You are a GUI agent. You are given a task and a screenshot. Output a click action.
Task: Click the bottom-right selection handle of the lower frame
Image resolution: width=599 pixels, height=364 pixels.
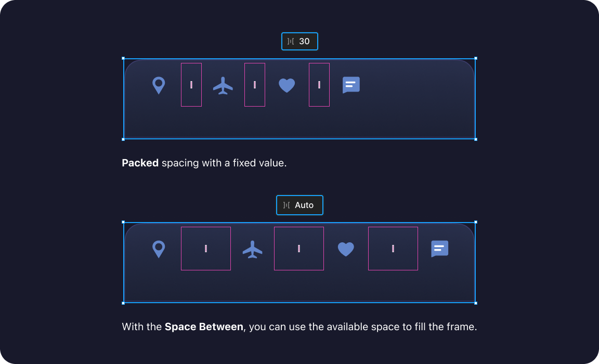[475, 302]
